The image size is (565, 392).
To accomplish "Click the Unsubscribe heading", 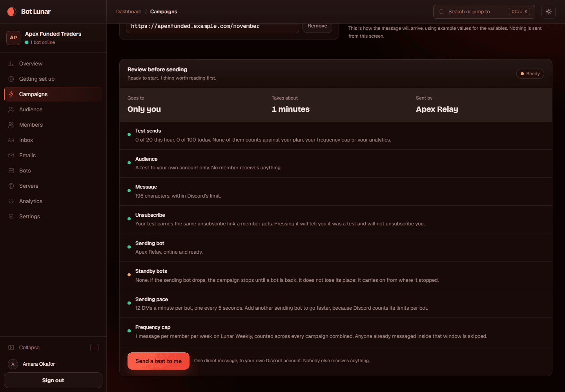I will coord(150,215).
